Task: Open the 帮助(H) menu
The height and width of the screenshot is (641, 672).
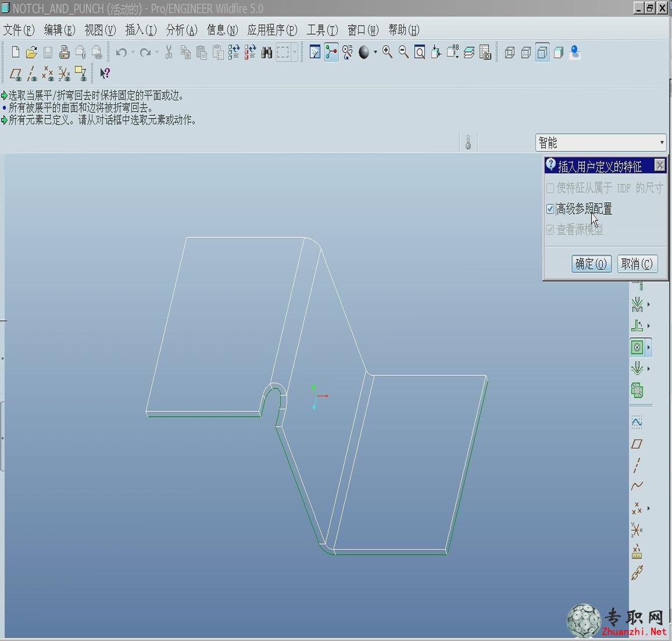Action: point(403,30)
